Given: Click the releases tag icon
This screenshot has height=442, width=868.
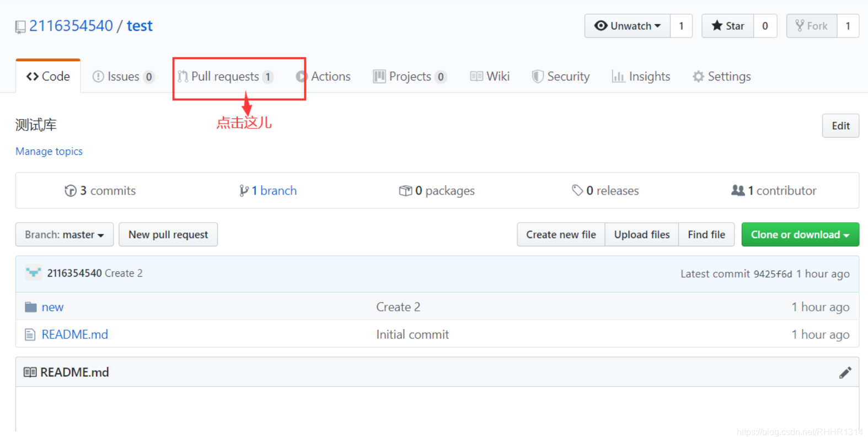Looking at the screenshot, I should click(x=577, y=190).
